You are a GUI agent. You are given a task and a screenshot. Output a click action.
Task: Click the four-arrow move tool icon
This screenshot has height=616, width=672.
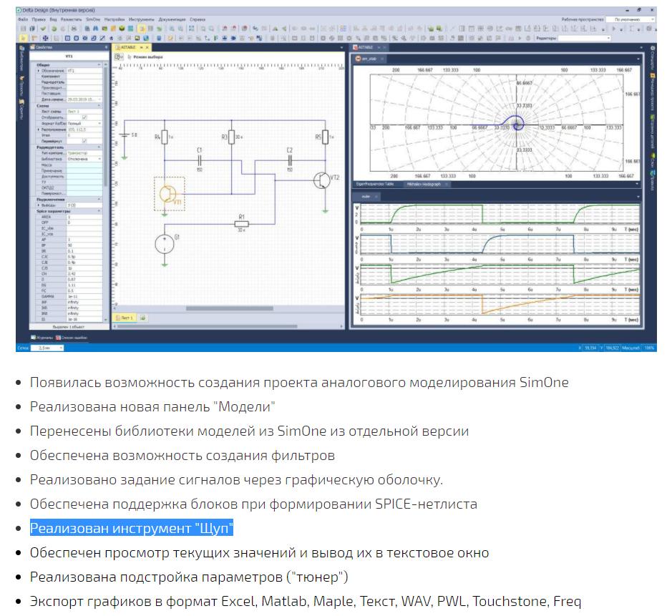(45, 38)
